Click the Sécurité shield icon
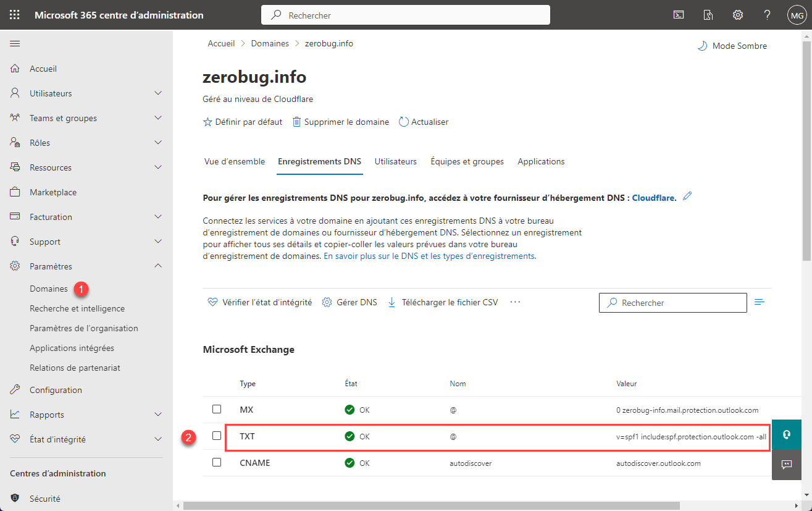 tap(15, 499)
